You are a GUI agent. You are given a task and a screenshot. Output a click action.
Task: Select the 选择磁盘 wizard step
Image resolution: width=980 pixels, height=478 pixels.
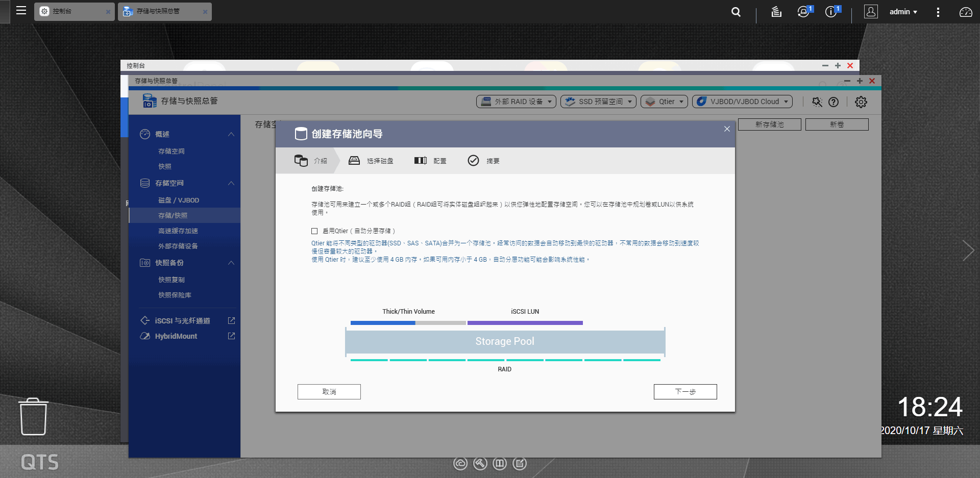tap(371, 161)
